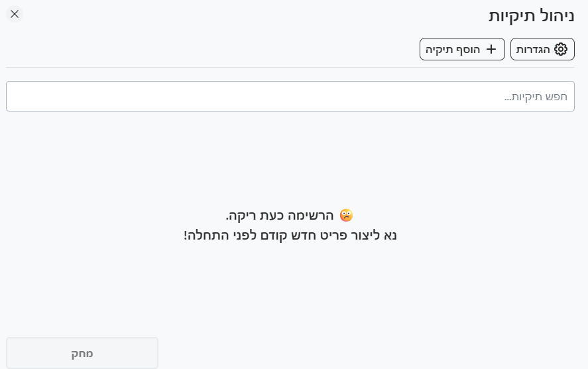
Task: Open the הגדרות settings button
Action: point(542,49)
